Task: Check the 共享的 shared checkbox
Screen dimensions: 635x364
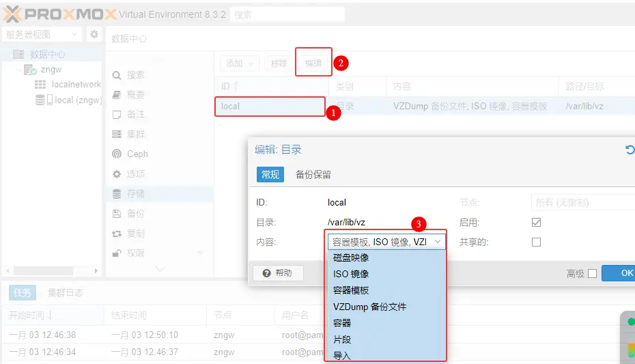Action: coord(536,242)
